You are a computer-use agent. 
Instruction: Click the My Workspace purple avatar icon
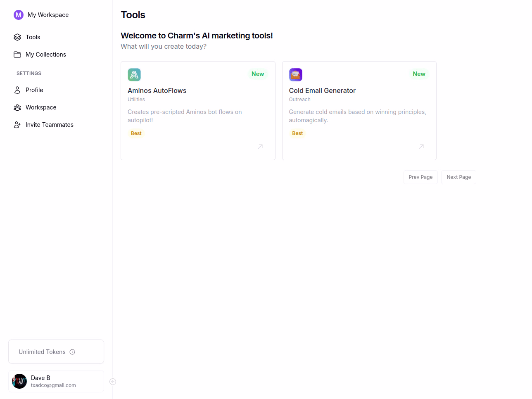pyautogui.click(x=19, y=15)
